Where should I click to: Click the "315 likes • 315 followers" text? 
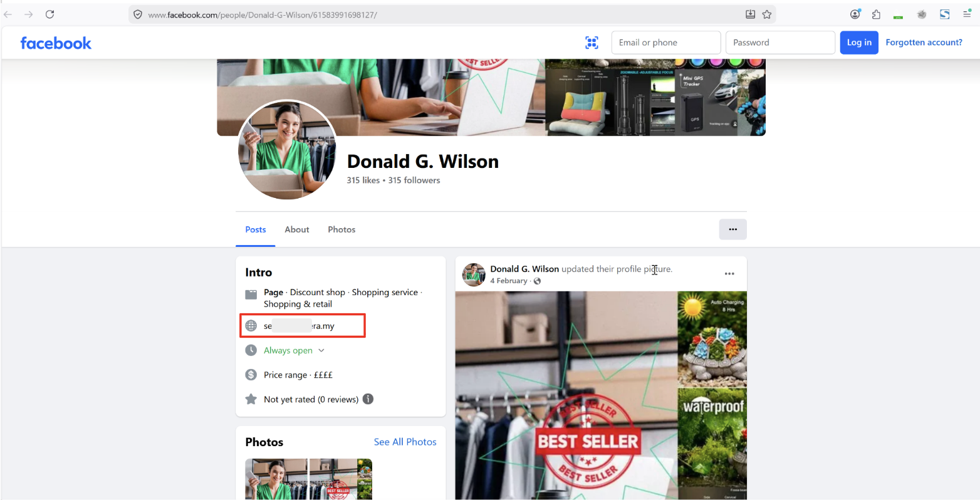(394, 180)
